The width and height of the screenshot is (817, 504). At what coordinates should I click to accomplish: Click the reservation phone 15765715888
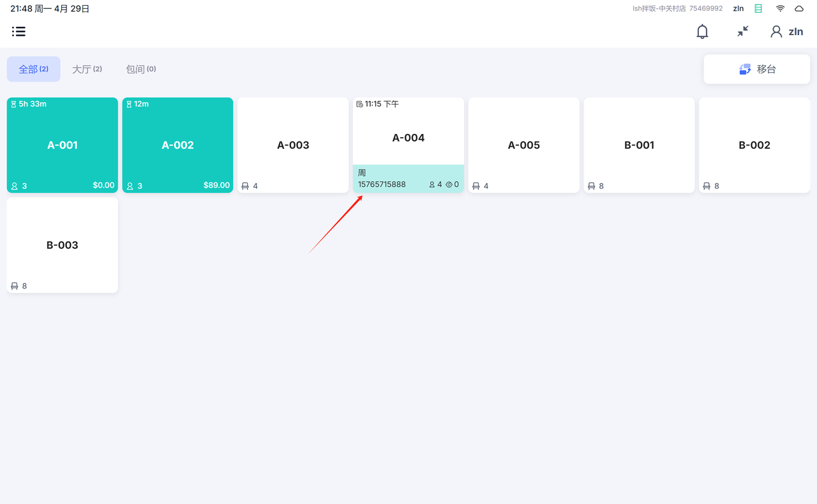[382, 184]
